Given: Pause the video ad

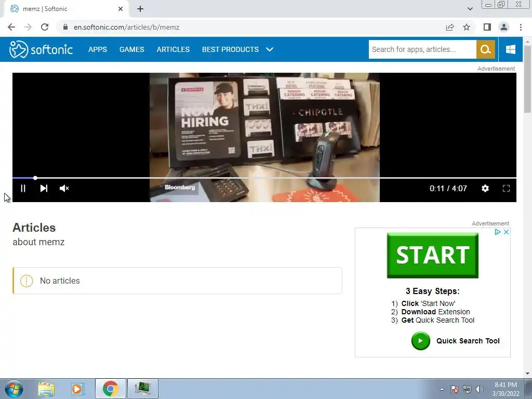Looking at the screenshot, I should tap(23, 188).
